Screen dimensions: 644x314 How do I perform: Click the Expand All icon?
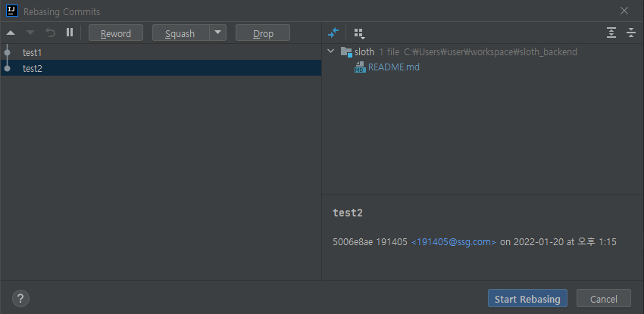point(611,33)
